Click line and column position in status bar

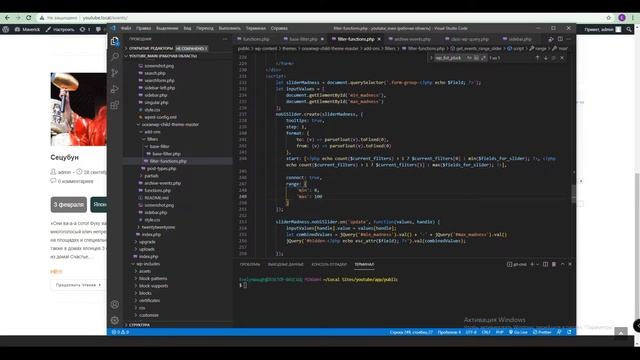coord(411,332)
